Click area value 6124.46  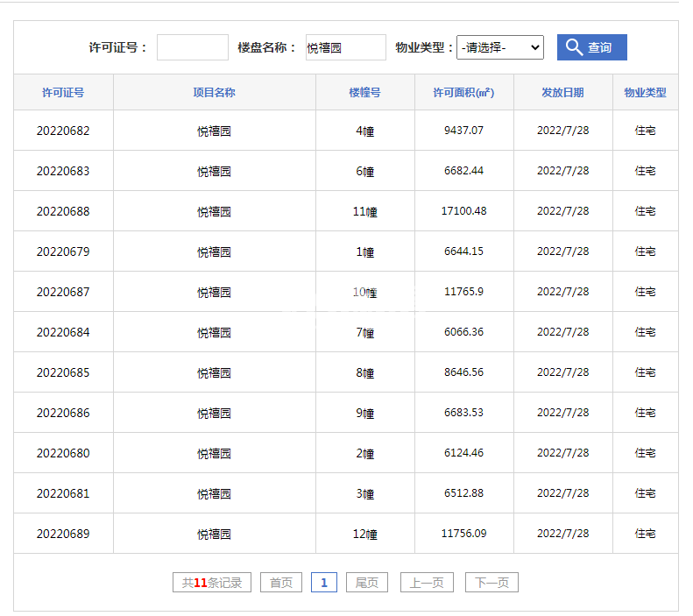coord(463,453)
